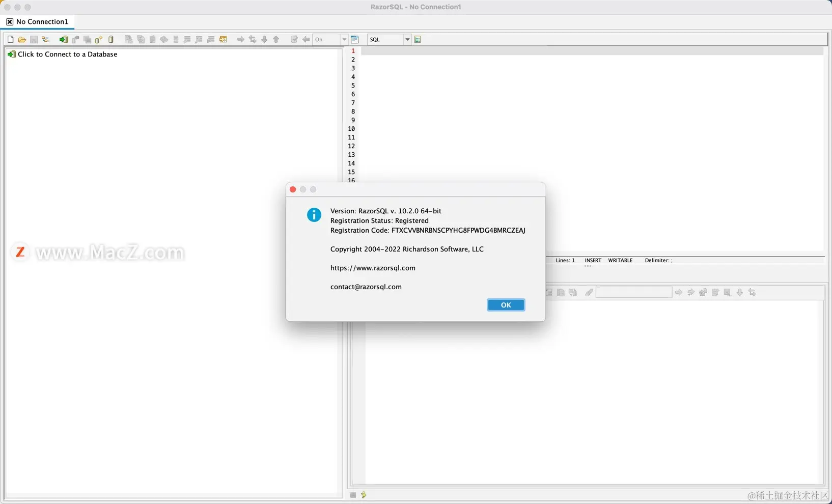Close the No Connection1 tab with X
The width and height of the screenshot is (832, 504).
10,21
